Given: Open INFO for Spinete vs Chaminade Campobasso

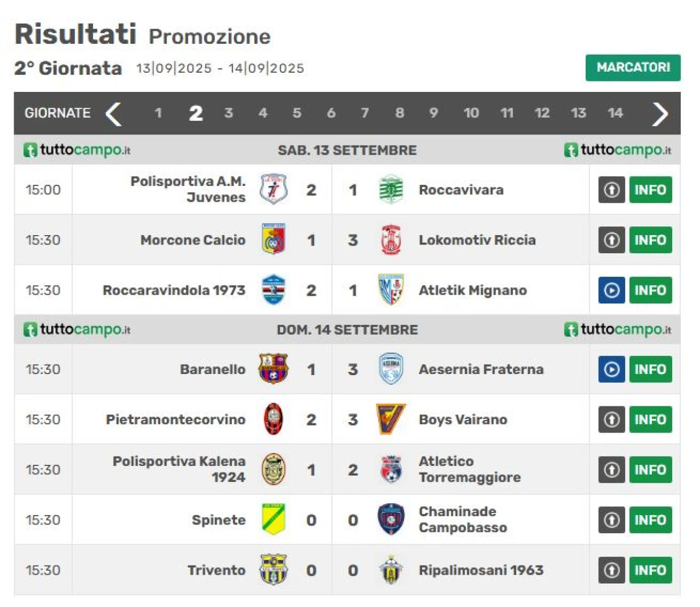Looking at the screenshot, I should coord(650,520).
